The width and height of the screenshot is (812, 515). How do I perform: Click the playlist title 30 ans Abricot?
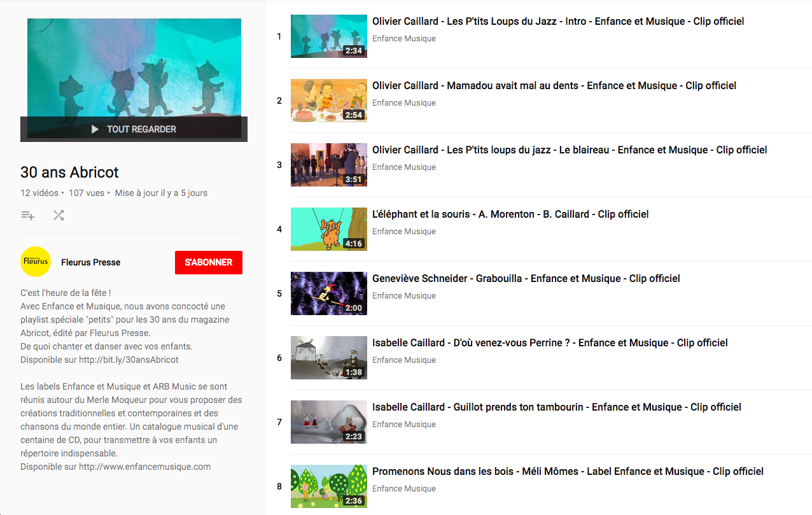[69, 173]
